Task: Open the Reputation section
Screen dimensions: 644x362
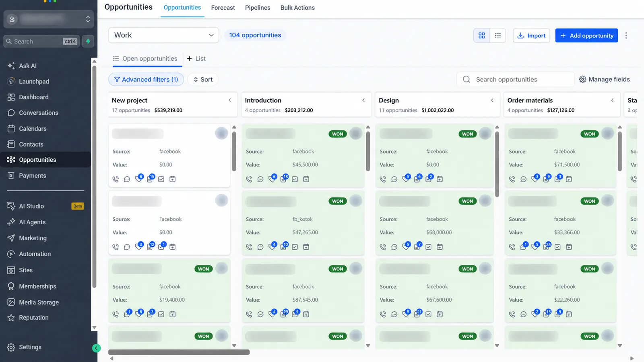Action: pos(33,318)
